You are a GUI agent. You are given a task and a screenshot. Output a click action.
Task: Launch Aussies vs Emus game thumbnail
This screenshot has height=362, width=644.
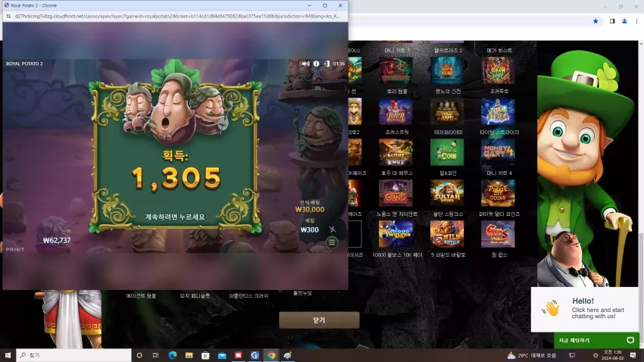click(395, 152)
